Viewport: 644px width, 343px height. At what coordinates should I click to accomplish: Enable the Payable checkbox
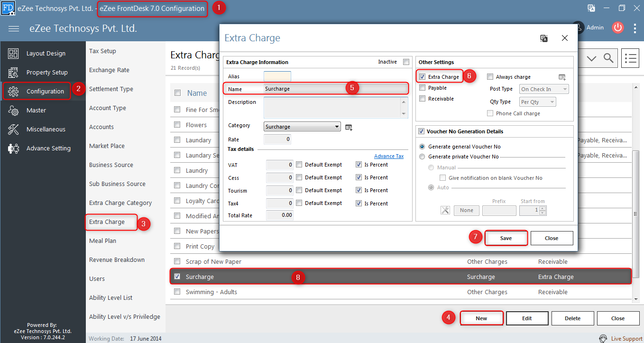point(422,88)
